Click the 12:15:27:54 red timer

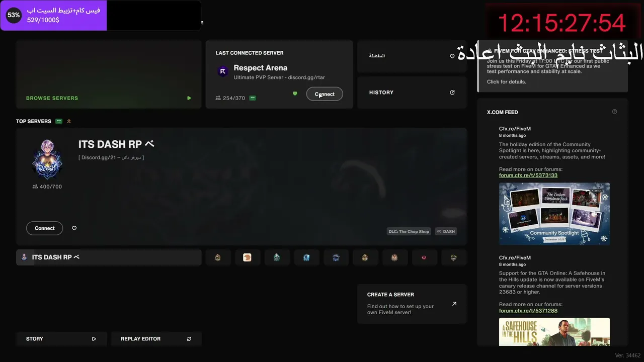(x=561, y=23)
